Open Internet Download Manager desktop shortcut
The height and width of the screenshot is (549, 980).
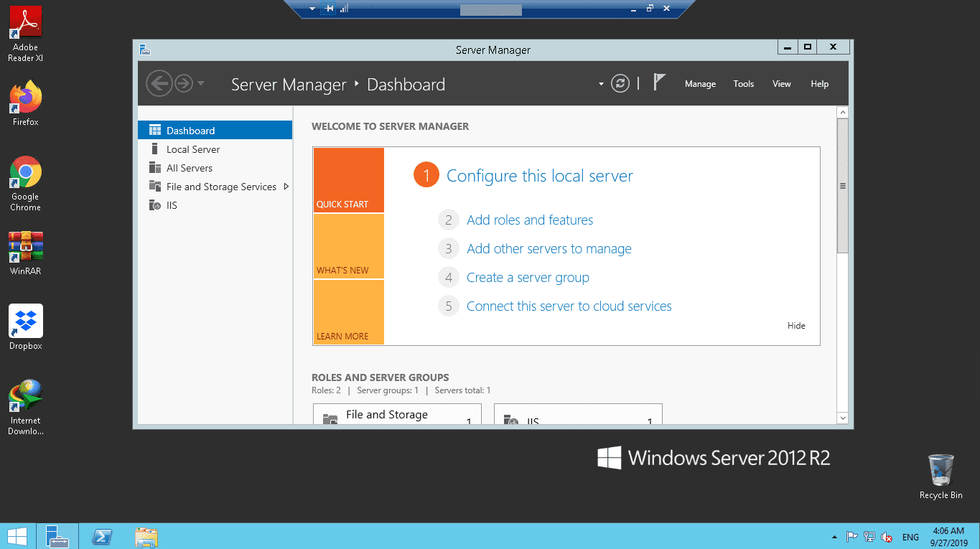coord(26,408)
